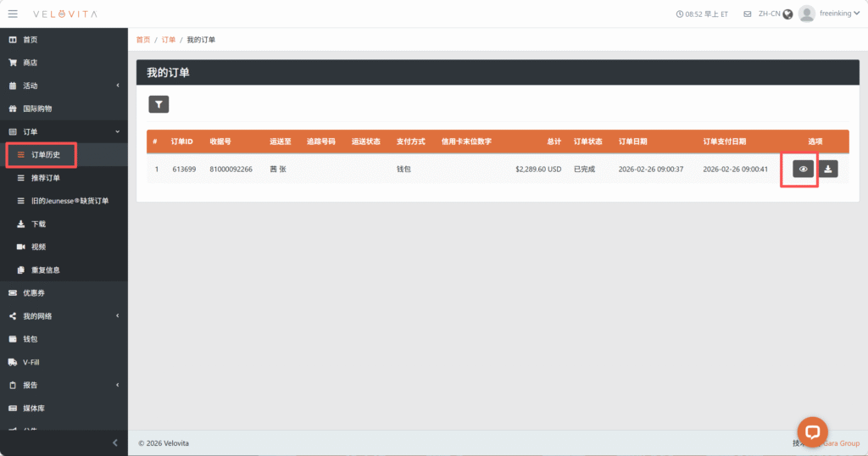Open 推荐订单 in the sidebar
The height and width of the screenshot is (456, 868).
(46, 178)
